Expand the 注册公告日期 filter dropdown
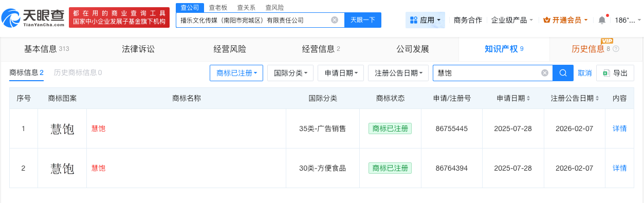Image resolution: width=644 pixels, height=203 pixels. [x=398, y=73]
